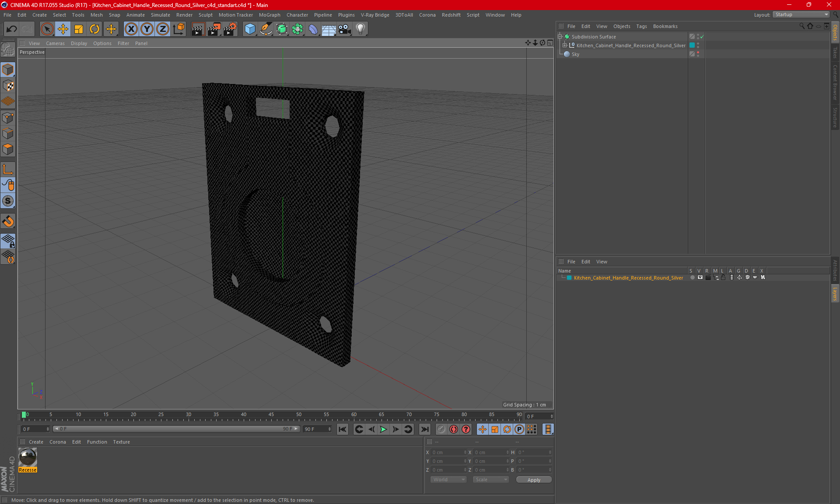Toggle coordinate system icon
Viewport: 840px width, 504px height.
tap(179, 29)
